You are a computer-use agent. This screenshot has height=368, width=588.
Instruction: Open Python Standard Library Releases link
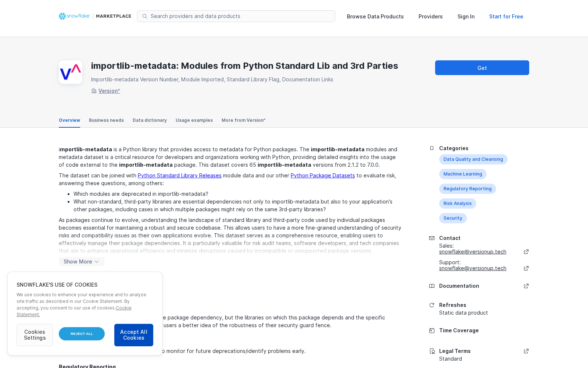[x=180, y=176]
